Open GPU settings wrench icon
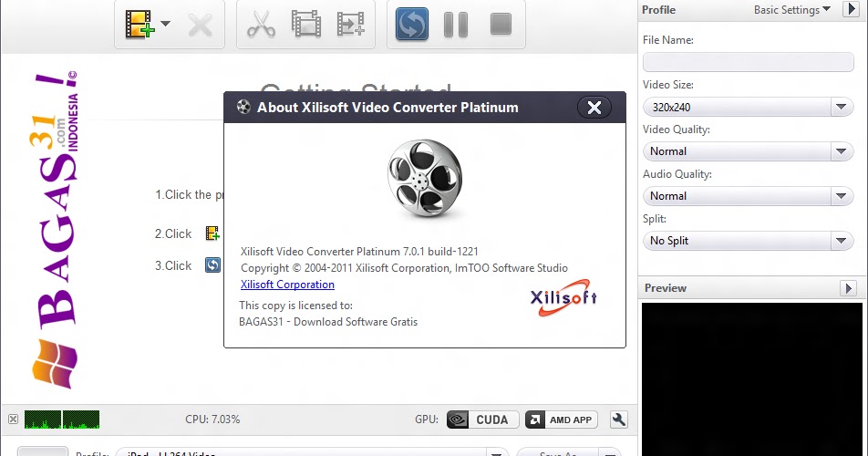868x456 pixels. (x=619, y=420)
